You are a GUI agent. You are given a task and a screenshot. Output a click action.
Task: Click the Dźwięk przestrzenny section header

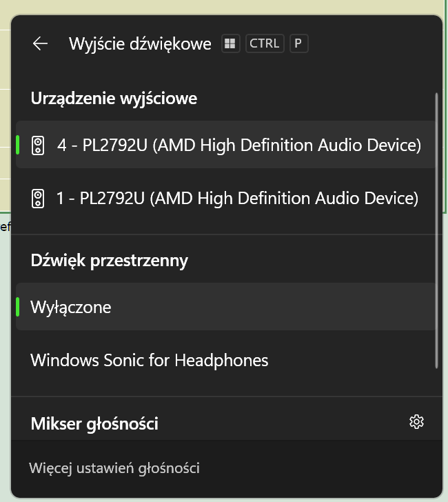[x=110, y=261]
